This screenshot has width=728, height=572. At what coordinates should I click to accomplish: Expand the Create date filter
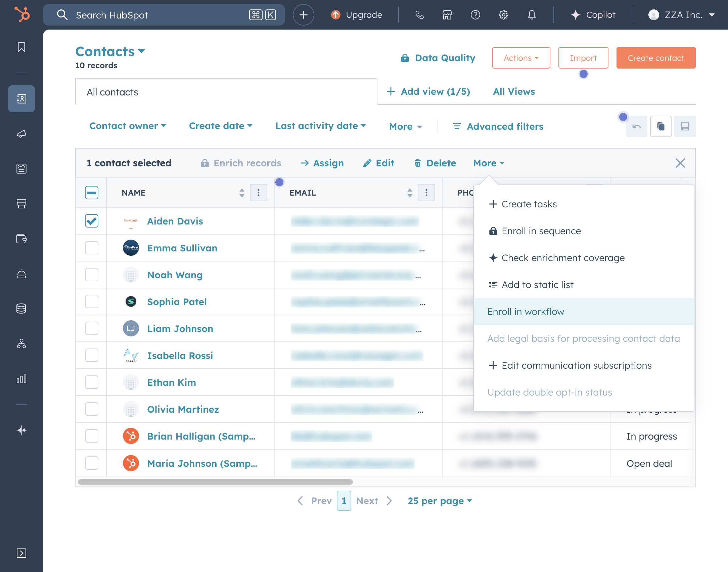click(x=221, y=126)
